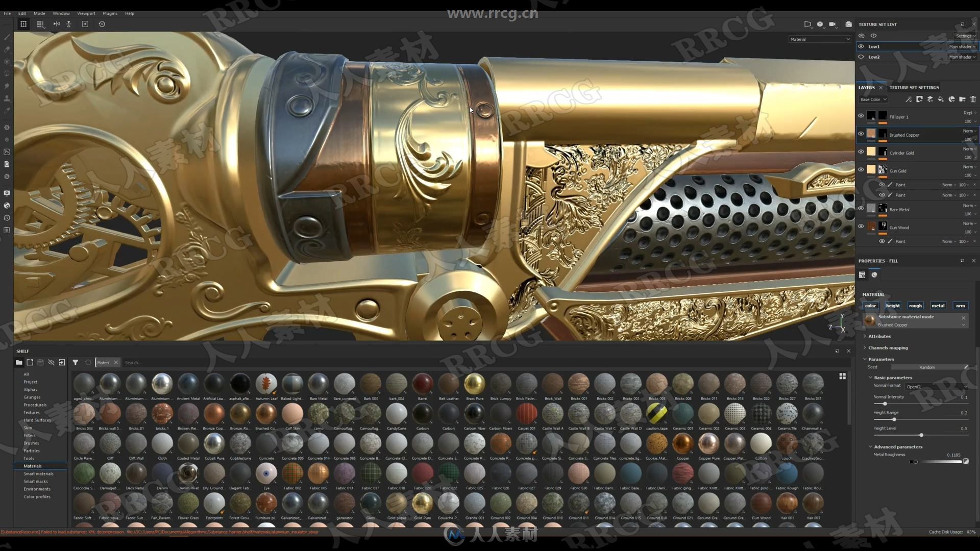Select the Clone stamp tool
Screen dimensions: 980x551
tap(7, 98)
